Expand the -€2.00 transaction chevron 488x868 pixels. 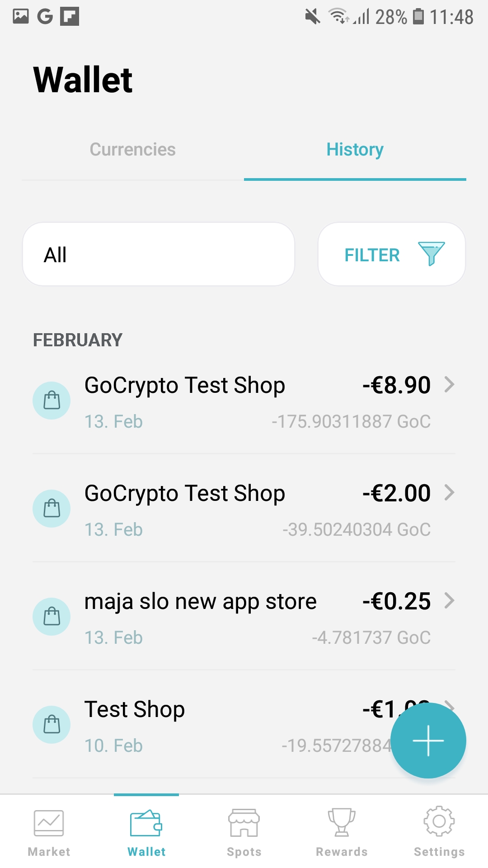(x=449, y=493)
